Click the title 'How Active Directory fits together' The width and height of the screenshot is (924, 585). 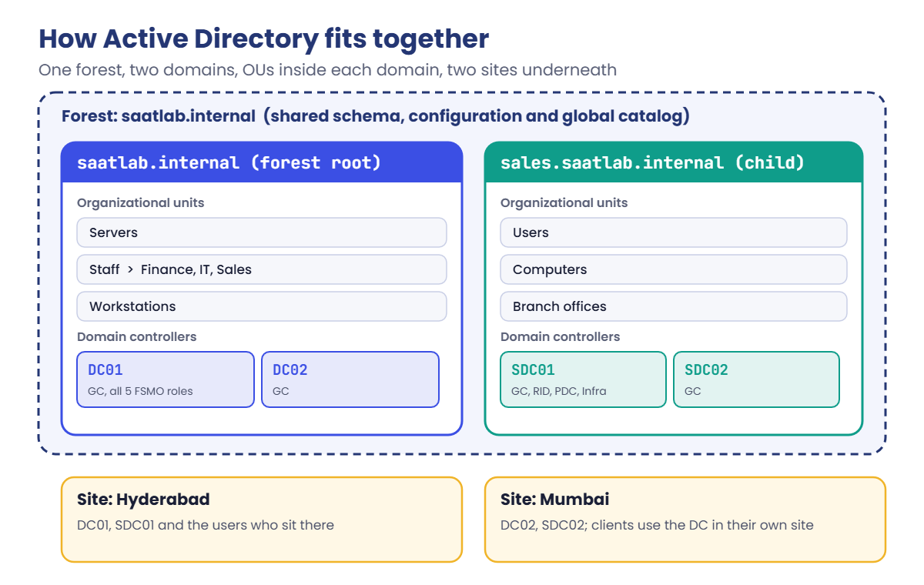coord(263,38)
